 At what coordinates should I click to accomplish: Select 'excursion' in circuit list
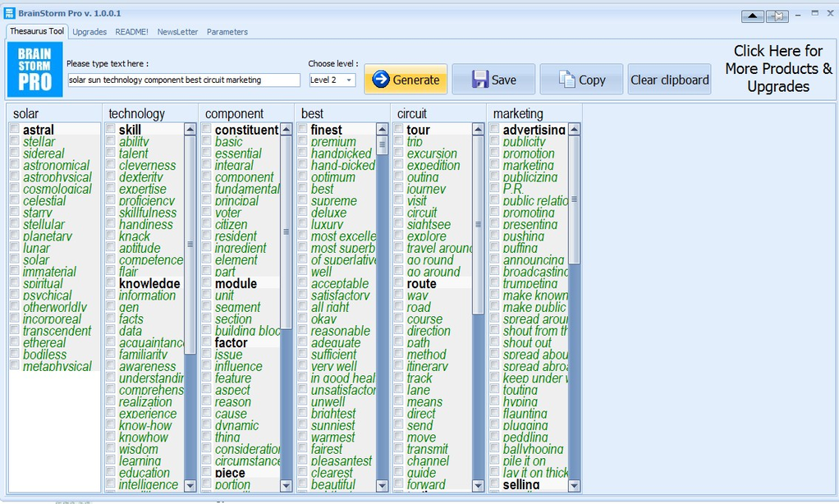[x=432, y=153]
